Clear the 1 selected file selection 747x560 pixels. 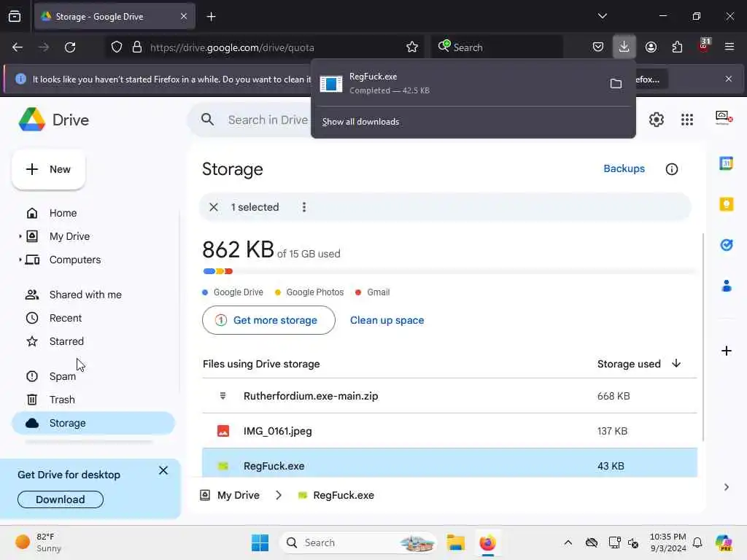click(x=214, y=207)
